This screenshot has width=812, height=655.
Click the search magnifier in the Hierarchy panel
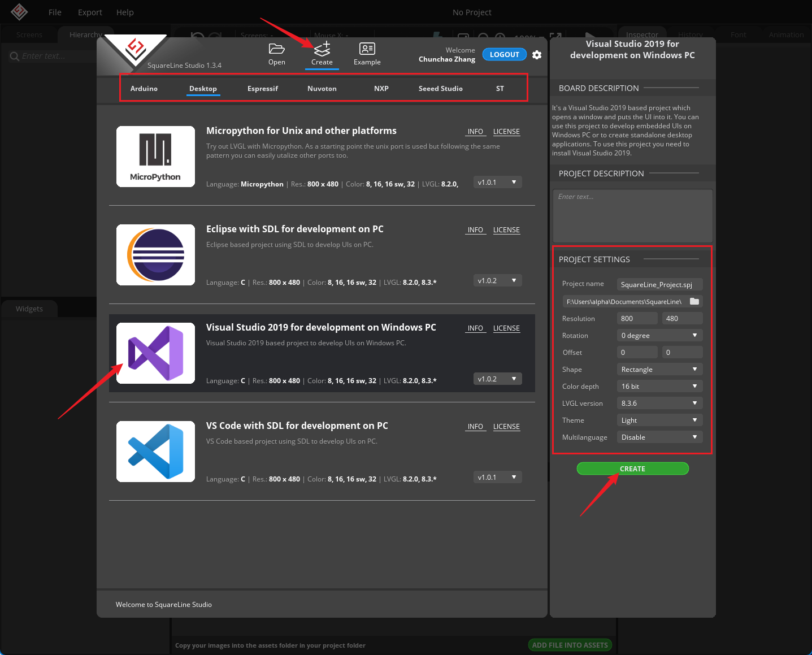14,55
